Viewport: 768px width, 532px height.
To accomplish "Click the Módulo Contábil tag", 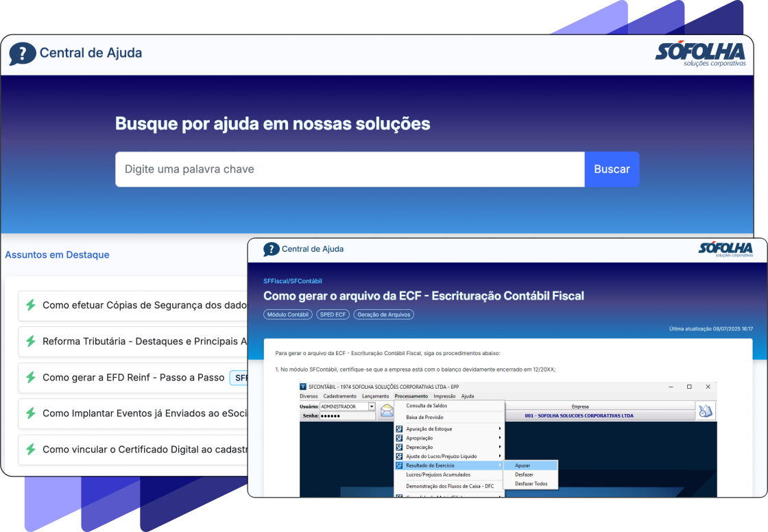I will pyautogui.click(x=288, y=315).
